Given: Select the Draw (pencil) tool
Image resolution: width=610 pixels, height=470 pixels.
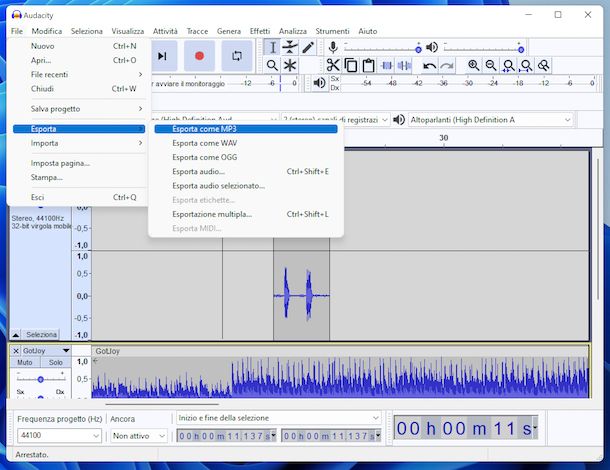Looking at the screenshot, I should pos(308,47).
